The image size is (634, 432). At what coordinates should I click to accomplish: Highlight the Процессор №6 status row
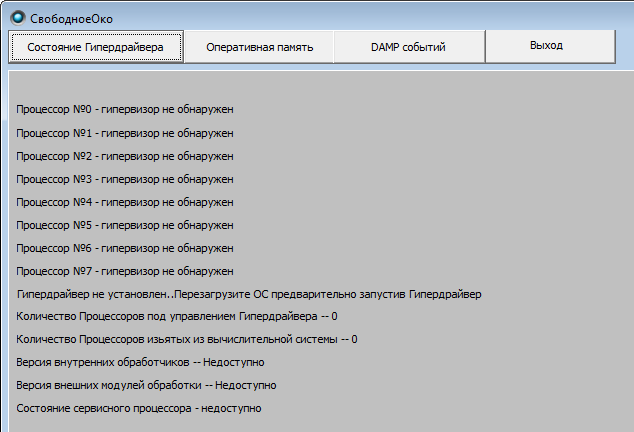tap(125, 248)
